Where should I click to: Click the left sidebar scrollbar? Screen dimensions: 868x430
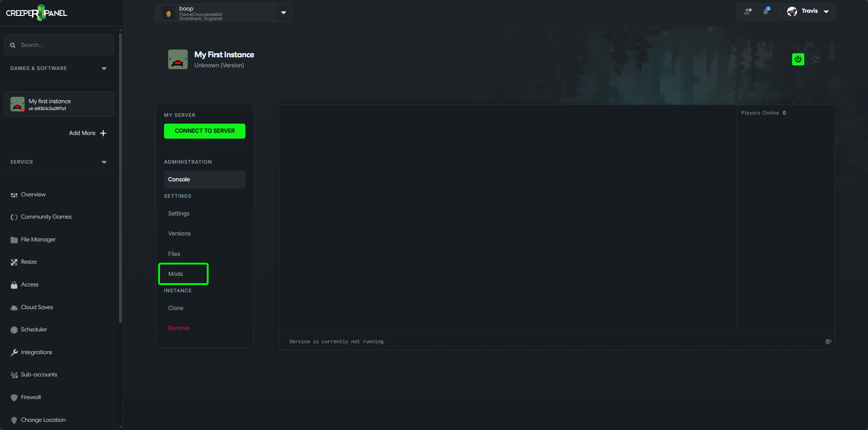click(x=120, y=177)
